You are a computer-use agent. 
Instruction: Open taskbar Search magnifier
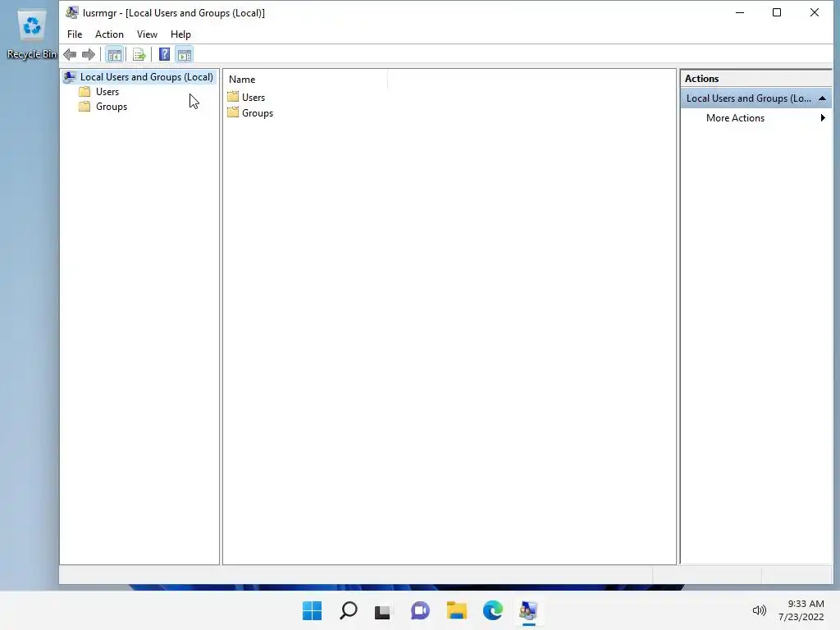coord(348,610)
